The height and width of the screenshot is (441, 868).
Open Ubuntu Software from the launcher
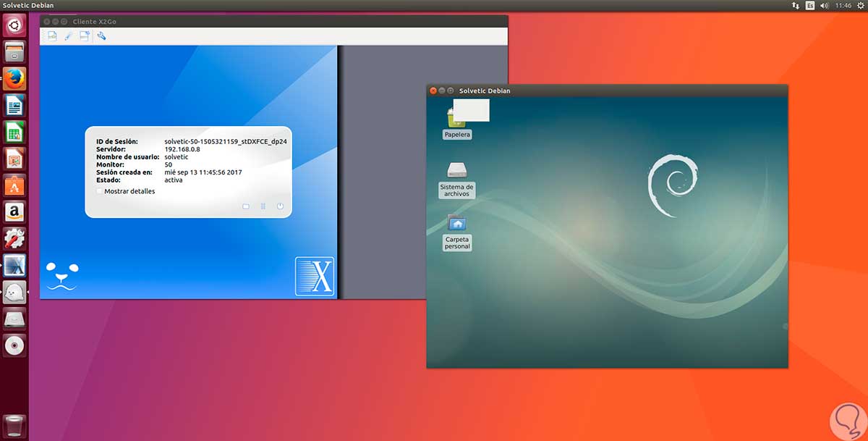click(14, 186)
